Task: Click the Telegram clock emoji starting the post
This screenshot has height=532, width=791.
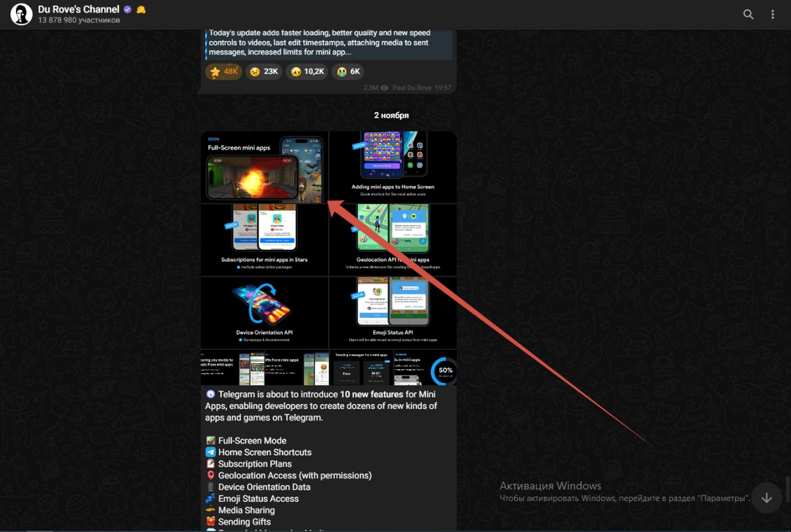Action: click(x=210, y=394)
